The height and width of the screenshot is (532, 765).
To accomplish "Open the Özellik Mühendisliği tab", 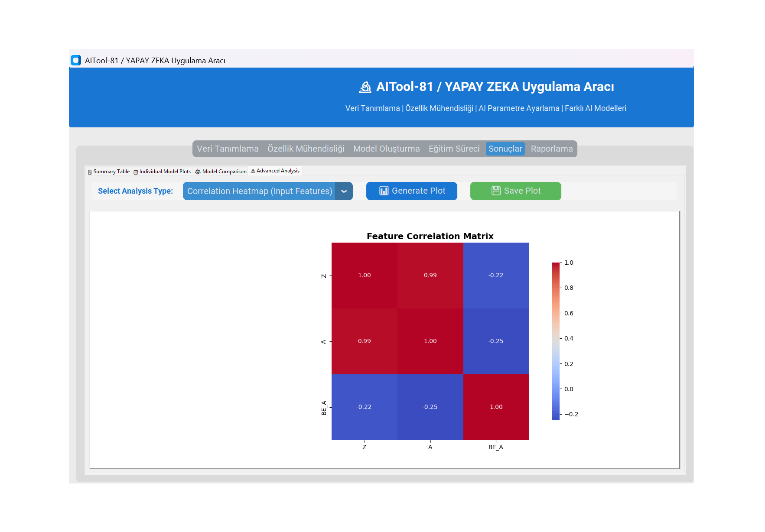I will pos(306,149).
